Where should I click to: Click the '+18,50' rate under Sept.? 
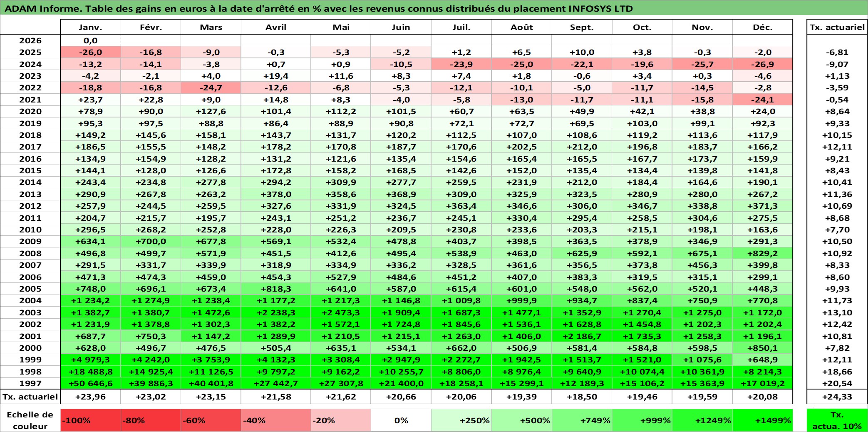pyautogui.click(x=582, y=397)
